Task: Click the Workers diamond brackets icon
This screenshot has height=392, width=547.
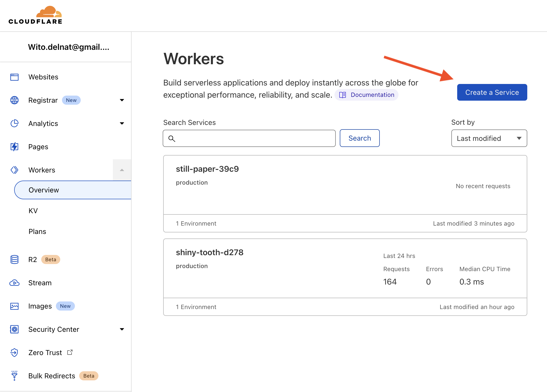Action: (14, 170)
